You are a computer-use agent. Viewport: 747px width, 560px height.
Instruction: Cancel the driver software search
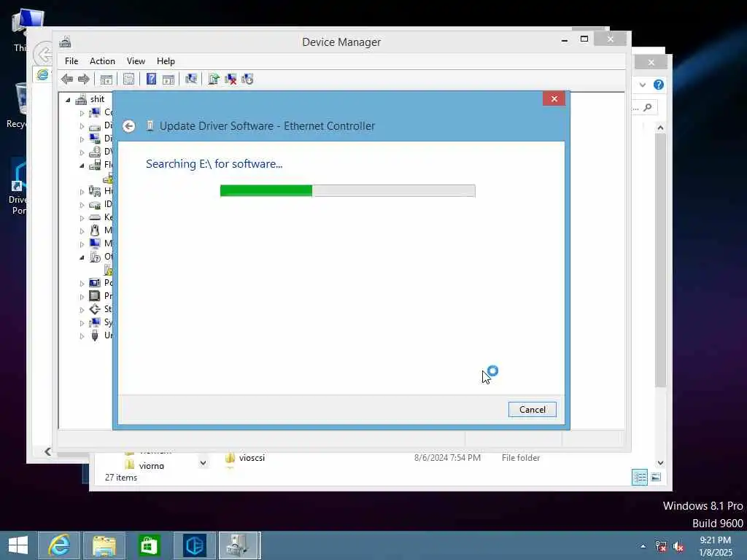click(x=532, y=410)
